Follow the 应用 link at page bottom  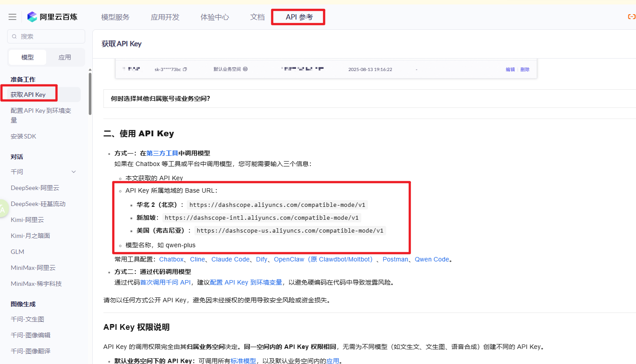[333, 361]
